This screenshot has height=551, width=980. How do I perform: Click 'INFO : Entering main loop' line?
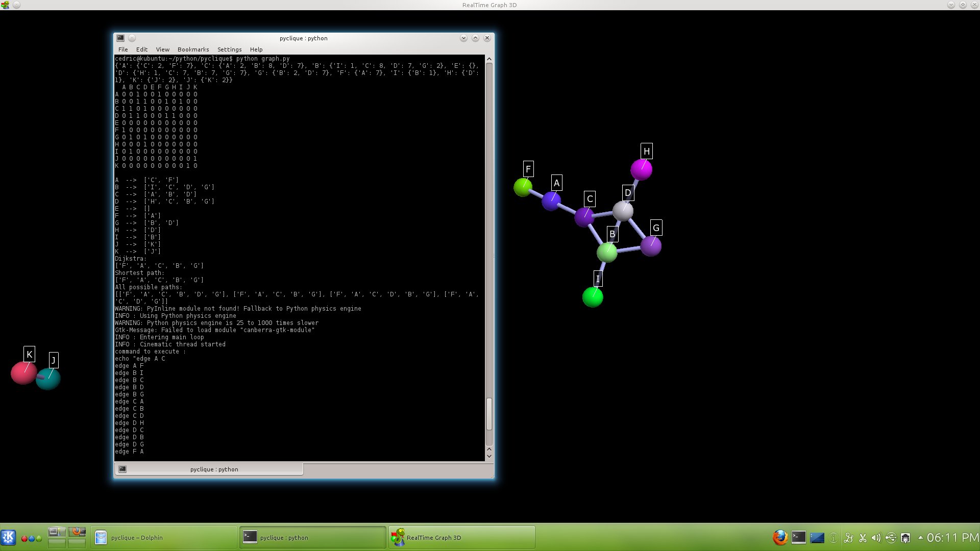point(159,337)
